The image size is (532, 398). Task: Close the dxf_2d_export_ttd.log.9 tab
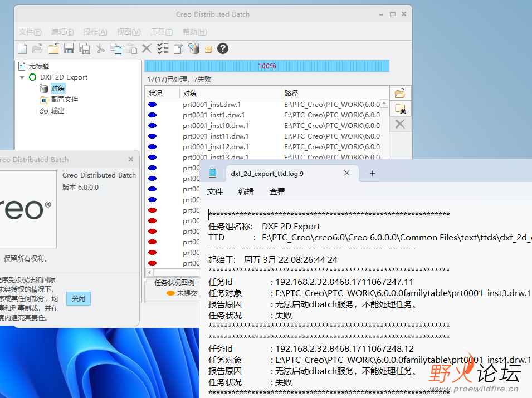[x=346, y=173]
